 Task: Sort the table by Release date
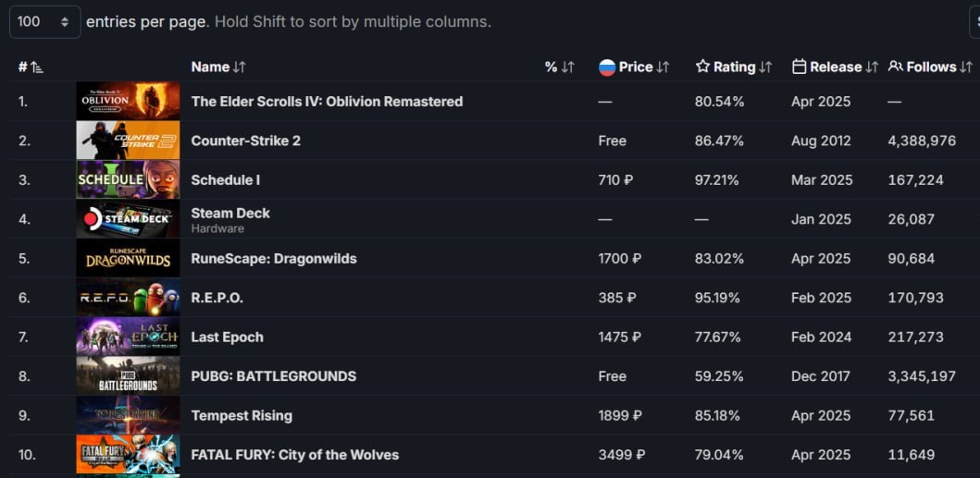[x=836, y=67]
